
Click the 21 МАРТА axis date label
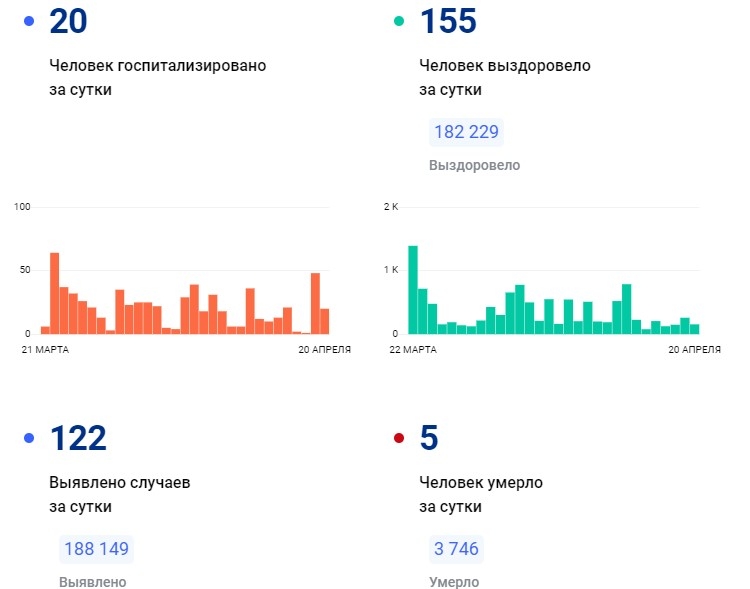pyautogui.click(x=46, y=349)
